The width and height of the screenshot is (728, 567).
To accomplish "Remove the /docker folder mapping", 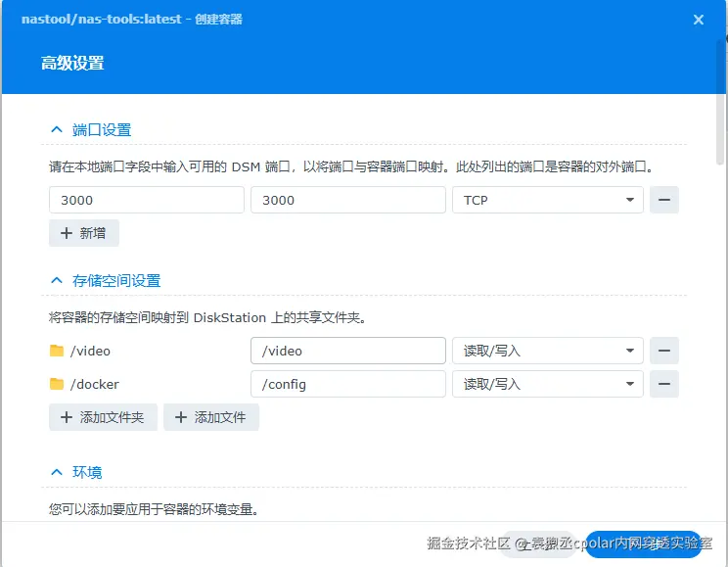I will (664, 384).
